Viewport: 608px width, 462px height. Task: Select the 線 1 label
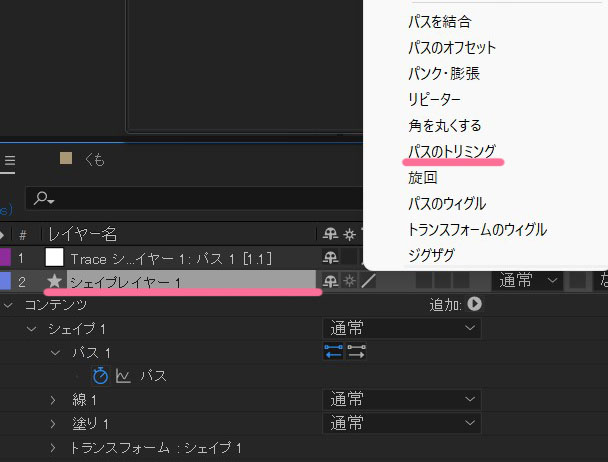84,400
